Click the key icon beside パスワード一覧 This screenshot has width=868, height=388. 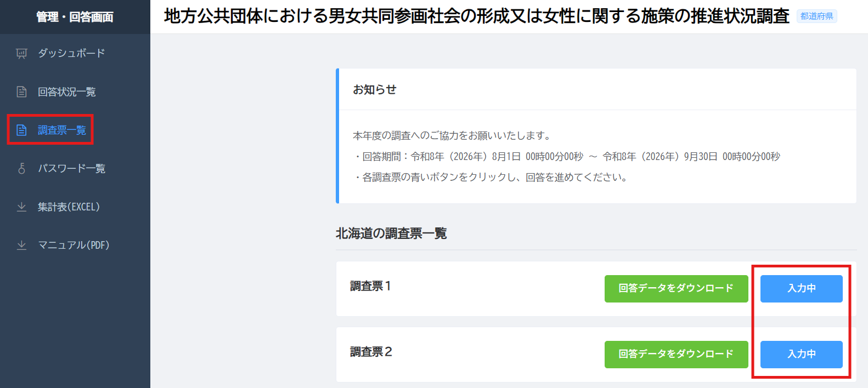coord(21,168)
